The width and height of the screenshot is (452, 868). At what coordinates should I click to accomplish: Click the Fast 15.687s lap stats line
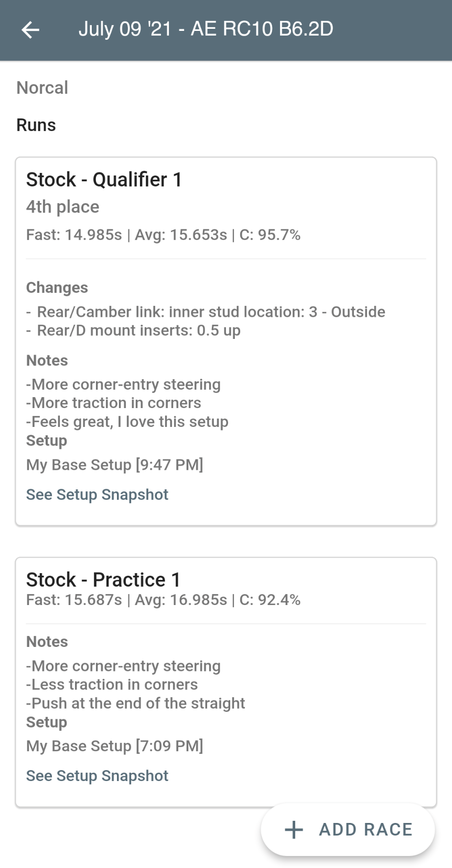tap(163, 600)
